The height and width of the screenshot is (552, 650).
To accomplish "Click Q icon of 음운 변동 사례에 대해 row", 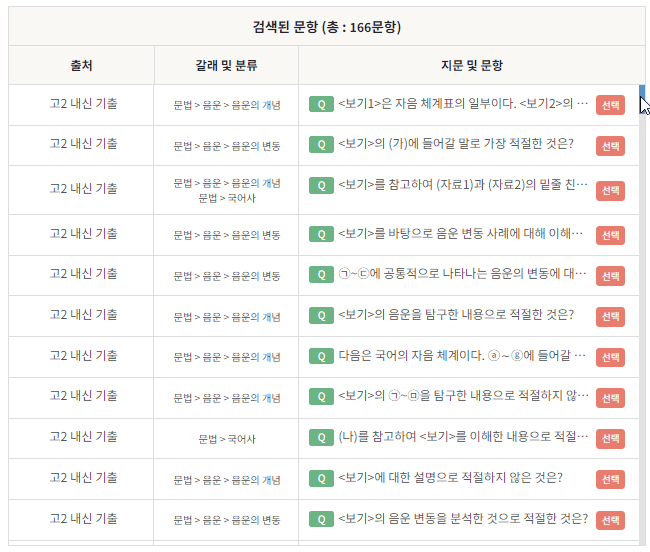I will coord(321,234).
